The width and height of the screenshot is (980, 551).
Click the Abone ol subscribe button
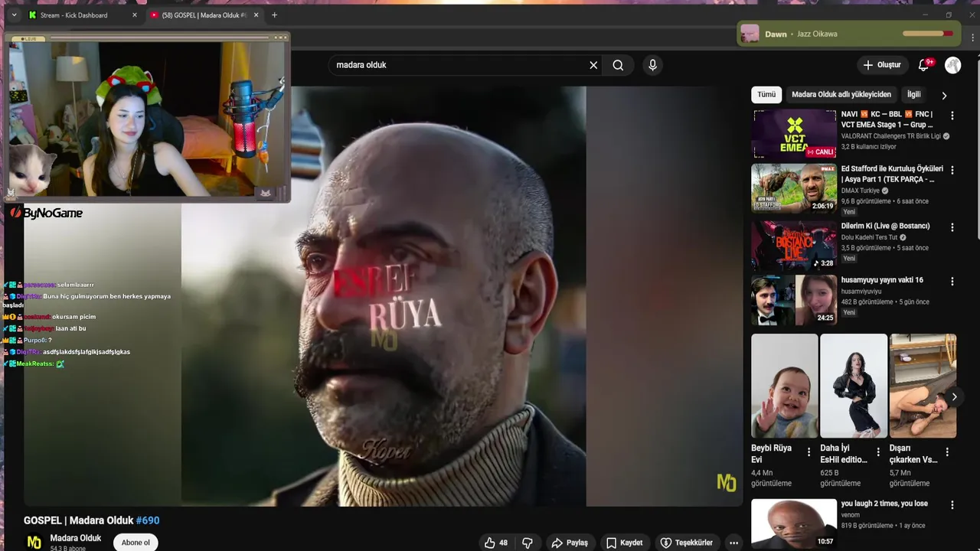pyautogui.click(x=136, y=543)
